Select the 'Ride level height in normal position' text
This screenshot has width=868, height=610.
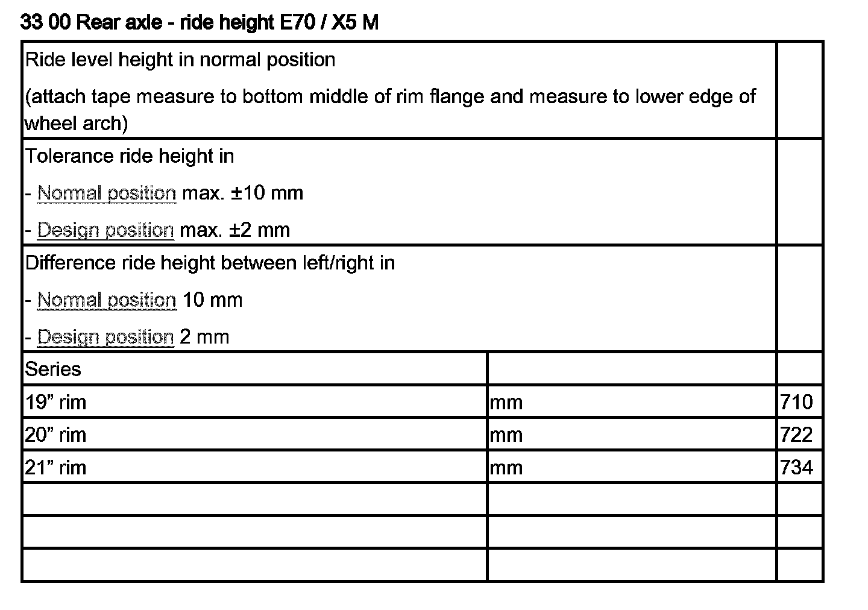[180, 60]
